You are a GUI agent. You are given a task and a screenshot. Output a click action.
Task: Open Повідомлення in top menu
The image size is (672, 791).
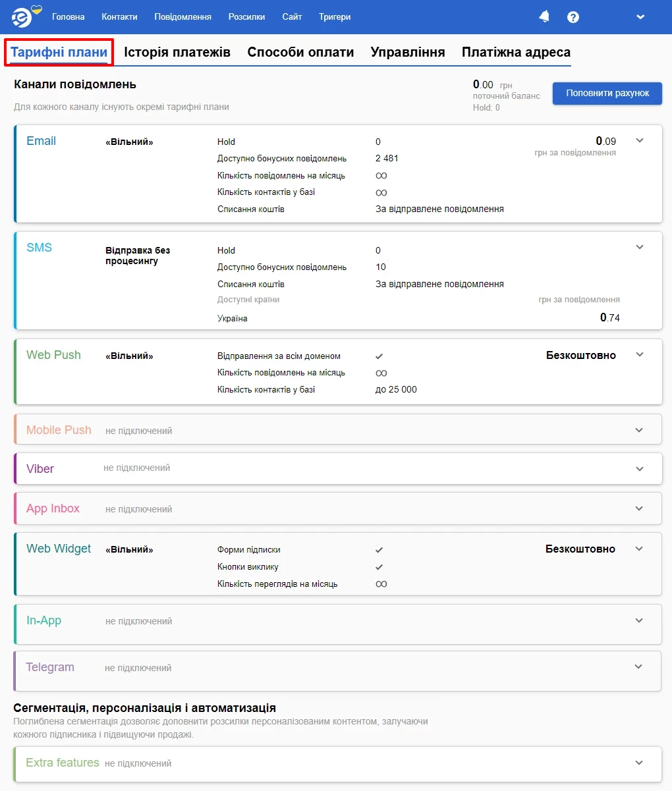coord(183,17)
